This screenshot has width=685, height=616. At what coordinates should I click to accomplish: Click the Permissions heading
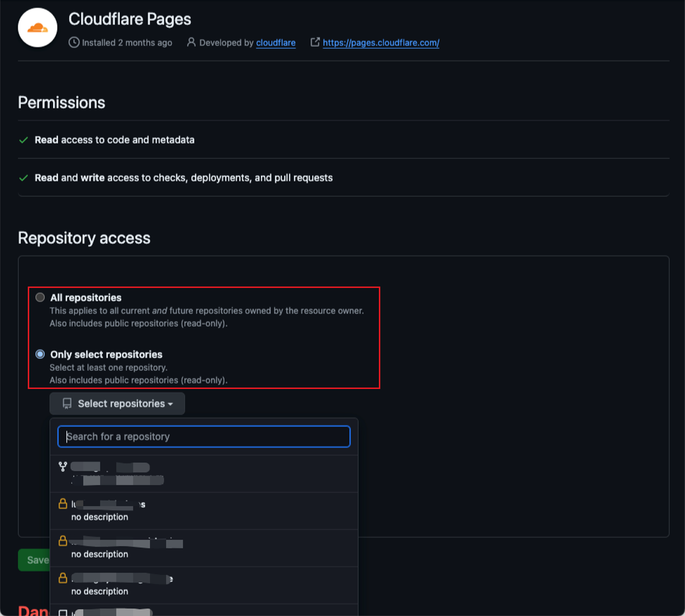pos(62,103)
